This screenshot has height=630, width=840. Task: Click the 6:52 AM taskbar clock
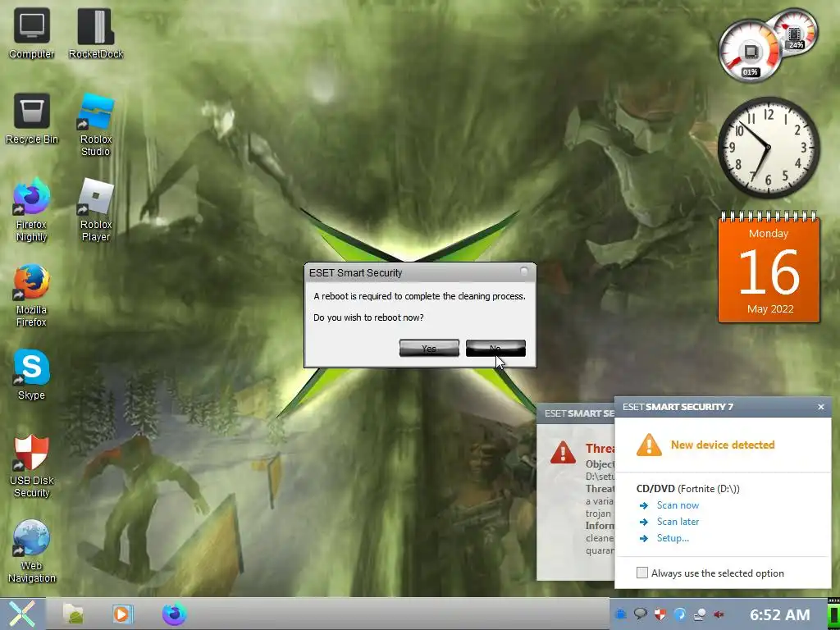(779, 614)
